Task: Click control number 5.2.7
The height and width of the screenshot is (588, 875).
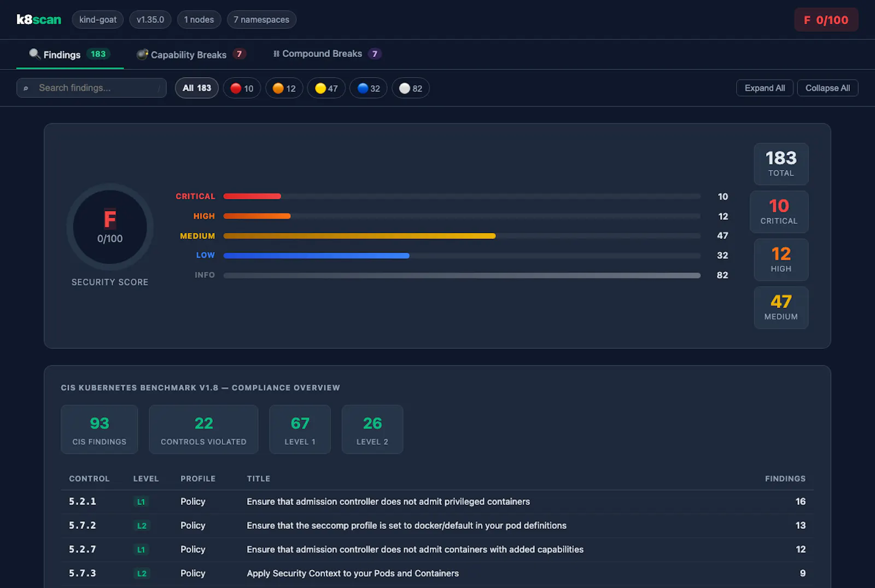Action: click(83, 550)
